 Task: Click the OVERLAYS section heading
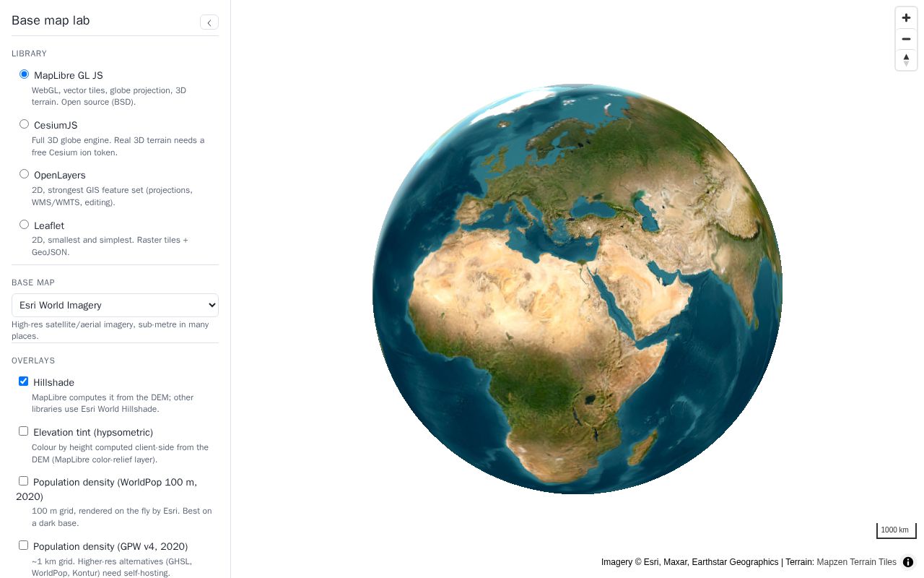pyautogui.click(x=33, y=361)
